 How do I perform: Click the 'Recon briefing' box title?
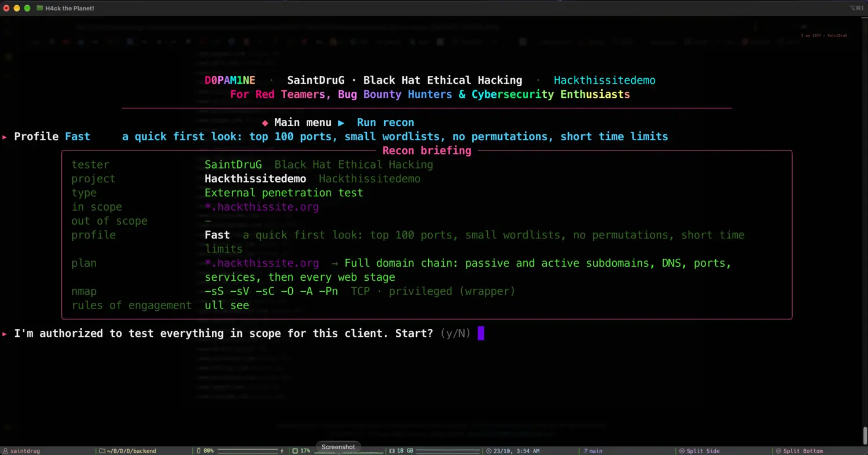click(x=427, y=151)
